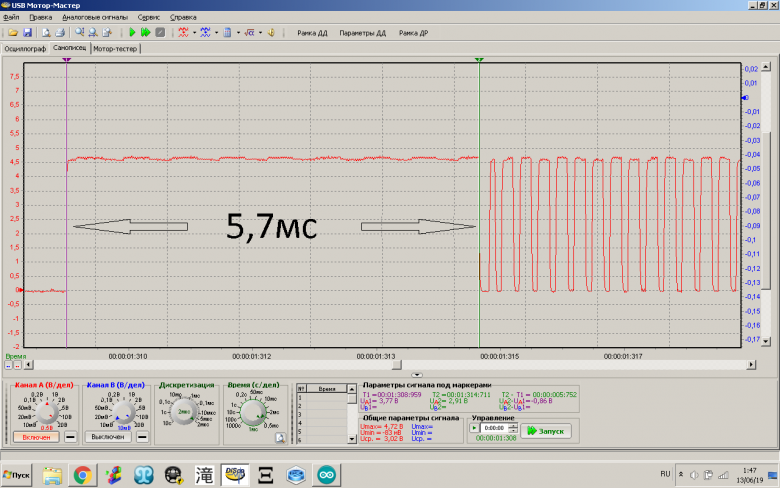Click the horizontal time scrollbar thumb
Image resolution: width=780 pixels, height=488 pixels.
coord(398,364)
